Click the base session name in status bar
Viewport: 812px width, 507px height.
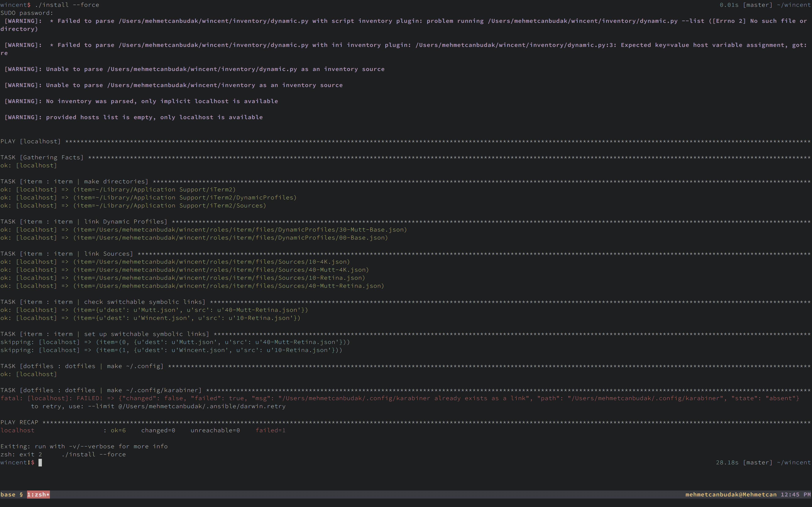coord(8,494)
